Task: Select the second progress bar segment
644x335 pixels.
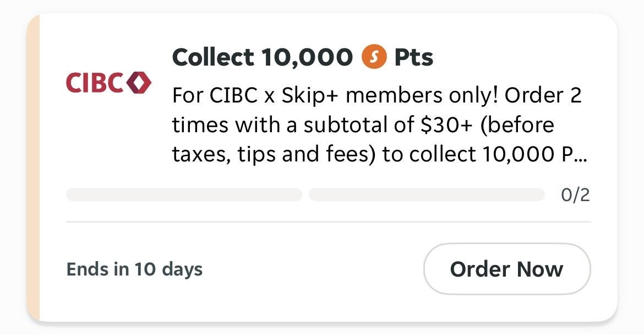Action: click(427, 194)
